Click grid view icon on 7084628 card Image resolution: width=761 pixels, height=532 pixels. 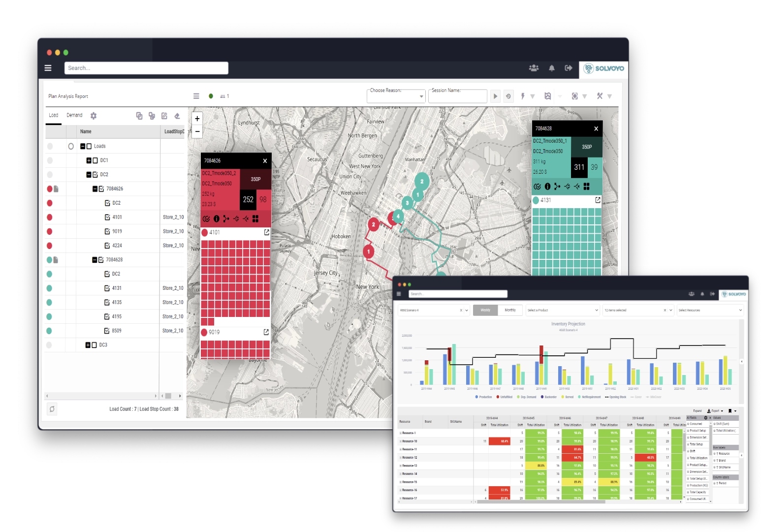click(587, 187)
